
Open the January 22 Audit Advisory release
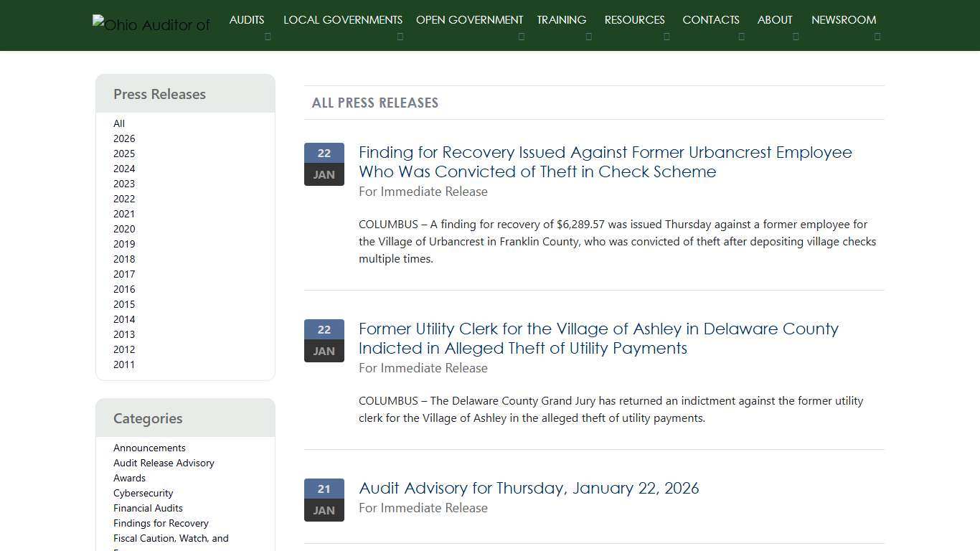529,488
